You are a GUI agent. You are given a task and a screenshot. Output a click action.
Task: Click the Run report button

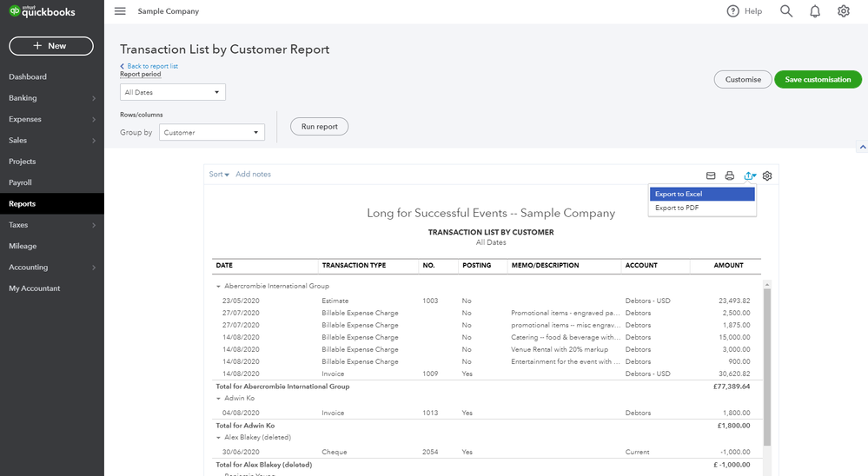coord(319,127)
